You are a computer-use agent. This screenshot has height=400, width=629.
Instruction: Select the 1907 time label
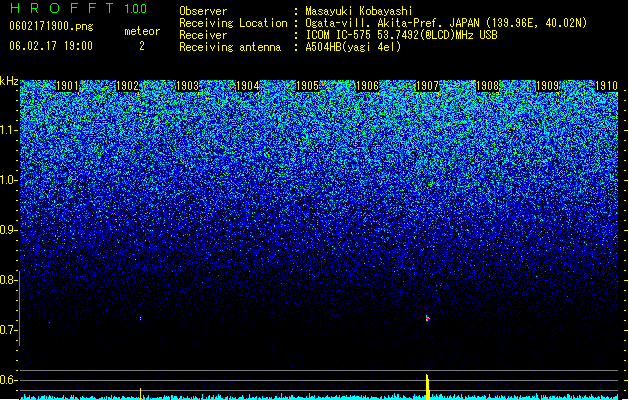pyautogui.click(x=428, y=86)
